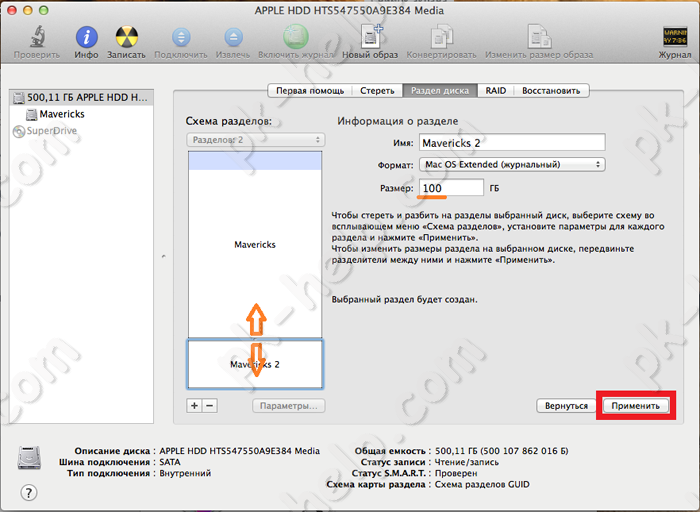Select the Раздел диска tab

[440, 91]
